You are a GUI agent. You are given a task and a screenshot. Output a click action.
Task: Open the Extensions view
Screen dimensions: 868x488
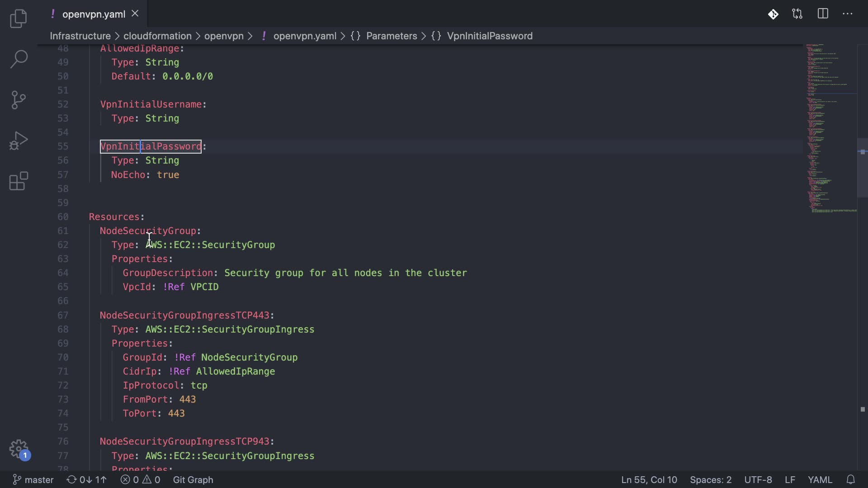19,181
